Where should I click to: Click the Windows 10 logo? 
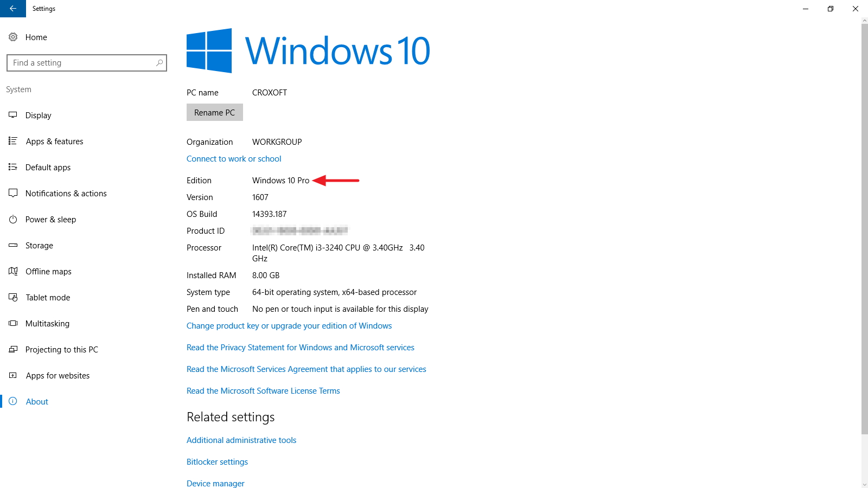(x=308, y=51)
